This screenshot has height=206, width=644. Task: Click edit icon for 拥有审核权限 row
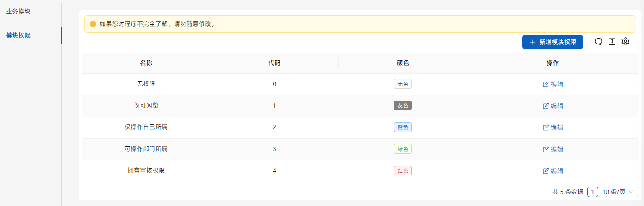546,171
